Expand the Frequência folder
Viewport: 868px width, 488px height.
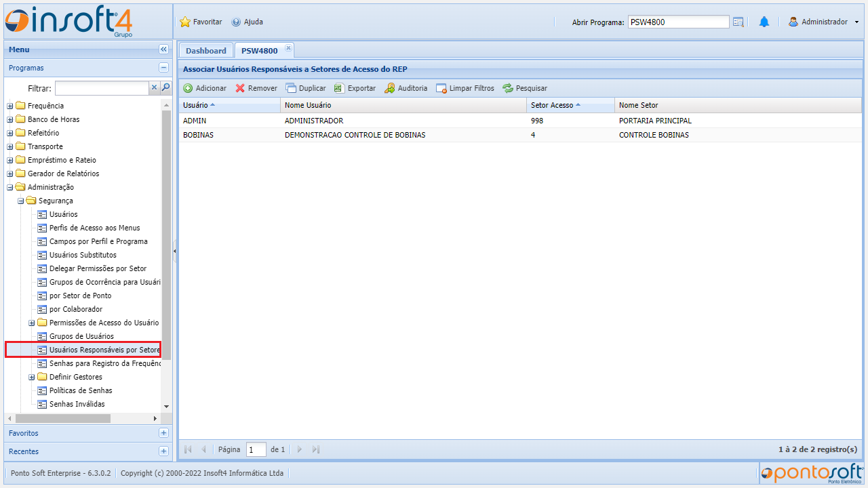coord(10,106)
